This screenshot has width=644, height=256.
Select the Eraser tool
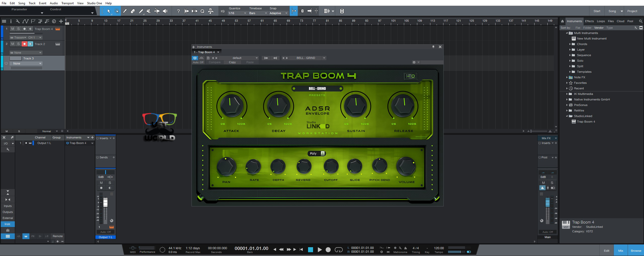(133, 11)
